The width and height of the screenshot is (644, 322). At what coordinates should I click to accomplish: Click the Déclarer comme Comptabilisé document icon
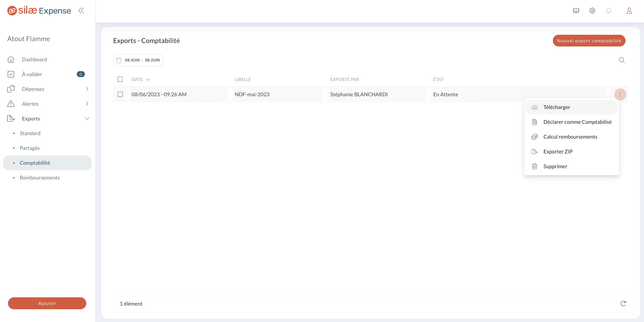pos(535,122)
